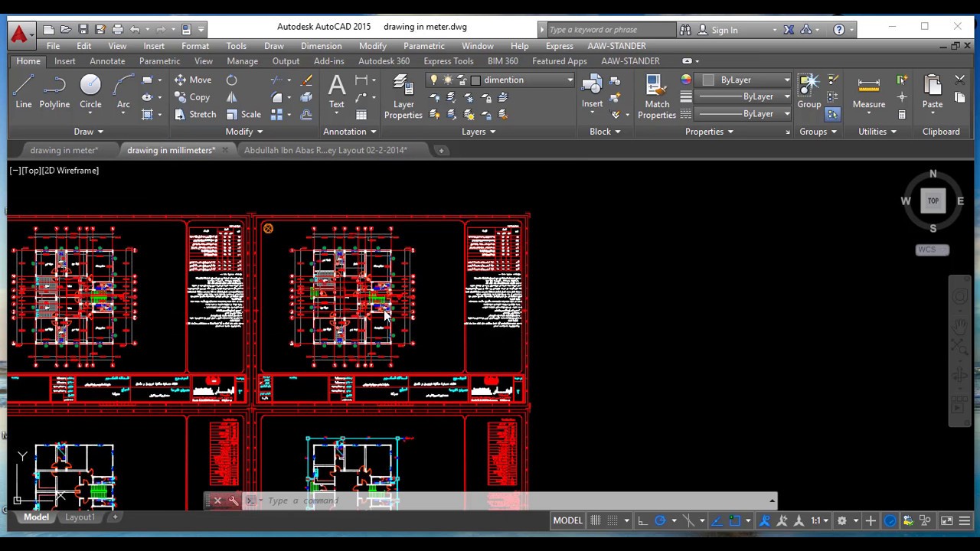
Task: Expand the Layers panel
Action: [x=479, y=132]
